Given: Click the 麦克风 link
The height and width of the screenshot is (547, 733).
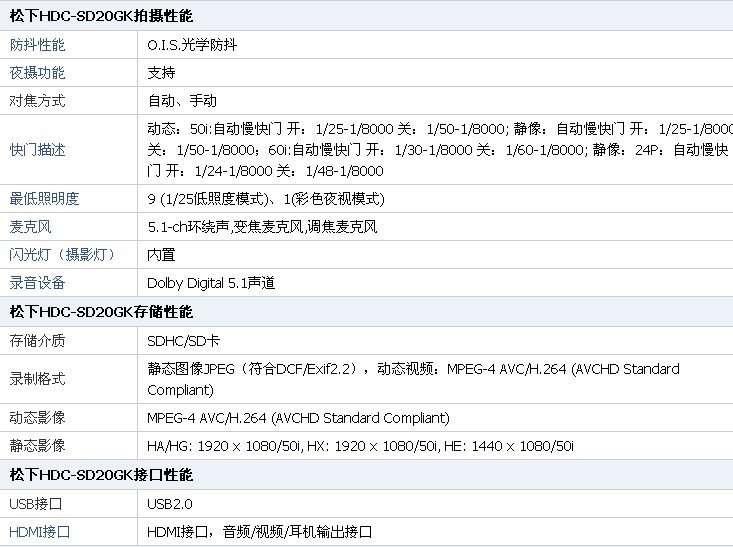Looking at the screenshot, I should pos(30,227).
